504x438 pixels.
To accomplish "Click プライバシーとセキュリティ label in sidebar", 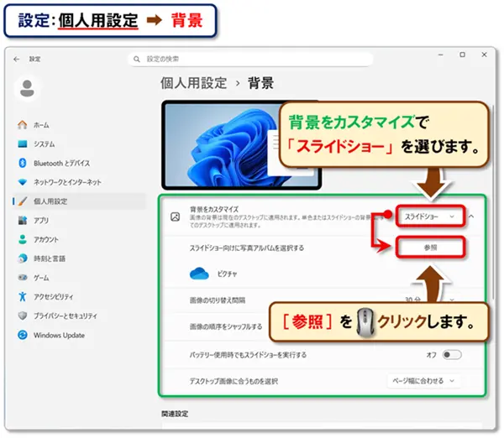I will click(x=66, y=316).
